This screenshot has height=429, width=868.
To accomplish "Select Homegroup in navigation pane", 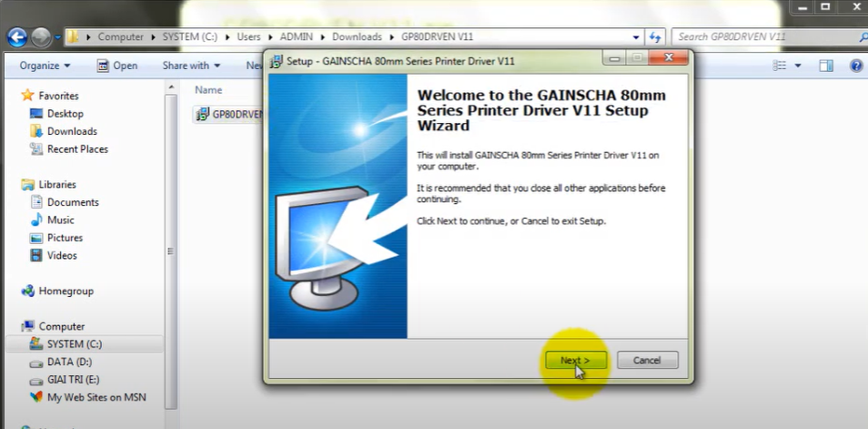I will (x=66, y=291).
